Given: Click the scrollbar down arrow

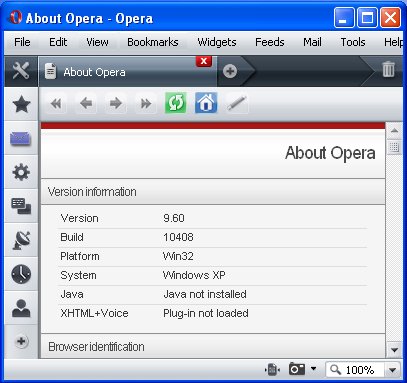Looking at the screenshot, I should pos(394,350).
